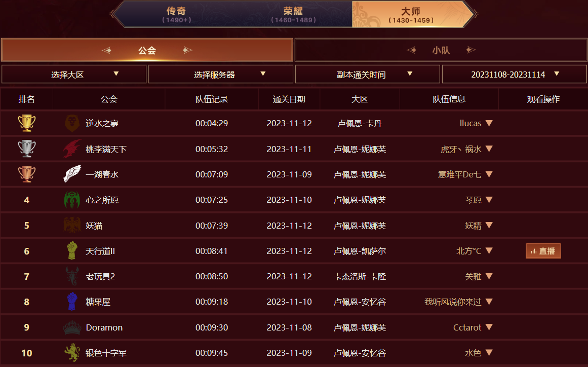Watch the 直播 stream for 天行道II
This screenshot has width=588, height=367.
[x=543, y=251]
